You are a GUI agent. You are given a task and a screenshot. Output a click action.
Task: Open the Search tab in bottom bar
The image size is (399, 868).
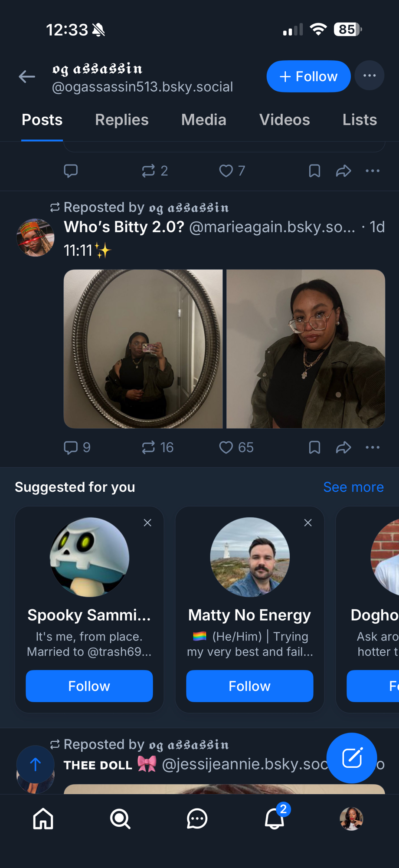120,819
